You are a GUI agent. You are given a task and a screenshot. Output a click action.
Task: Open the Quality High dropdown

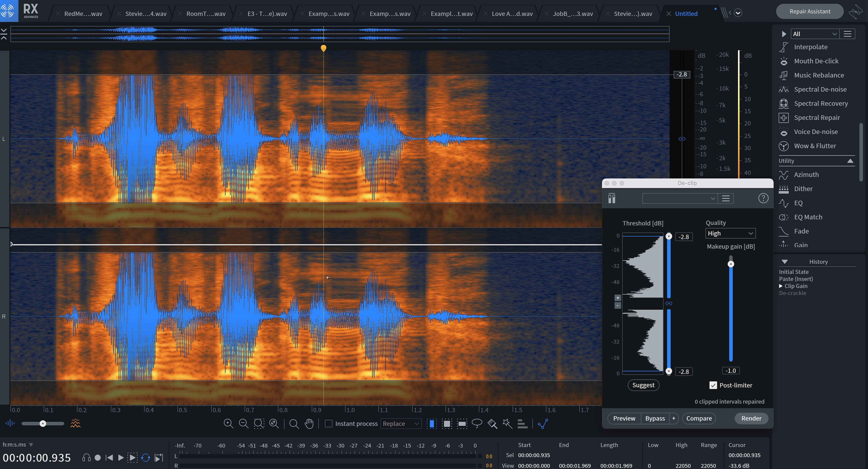point(730,233)
